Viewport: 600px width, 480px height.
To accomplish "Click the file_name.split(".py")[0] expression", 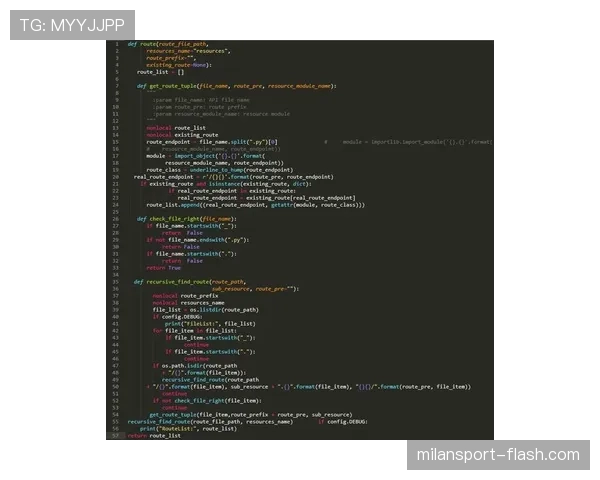I will (x=238, y=142).
